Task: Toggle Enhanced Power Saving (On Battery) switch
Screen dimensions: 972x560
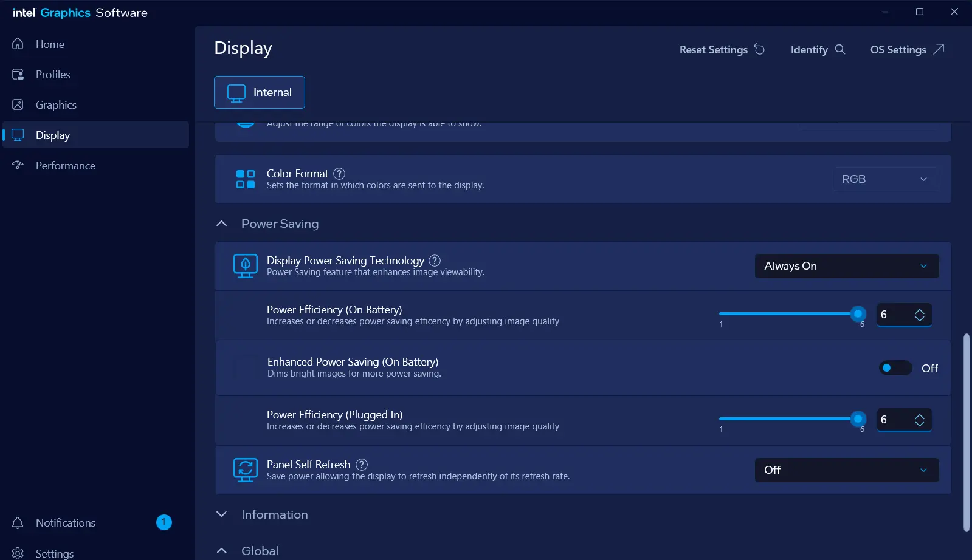Action: pyautogui.click(x=895, y=368)
